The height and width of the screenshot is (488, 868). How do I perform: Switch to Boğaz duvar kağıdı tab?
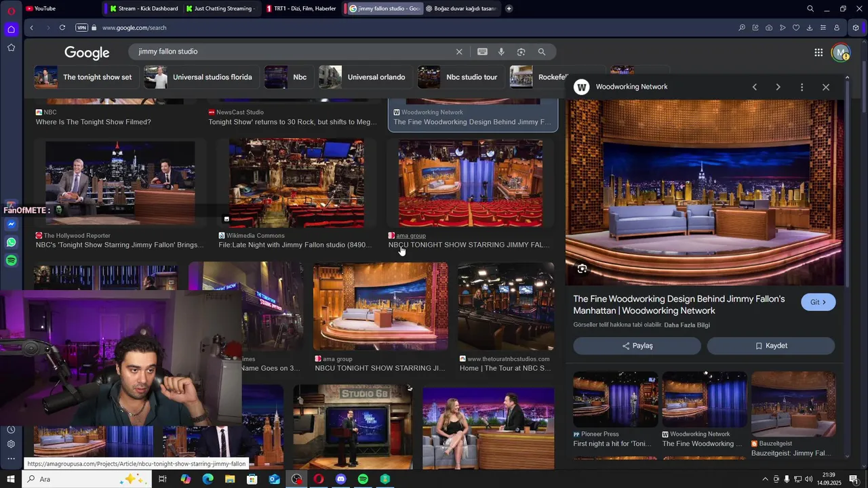[x=461, y=9]
